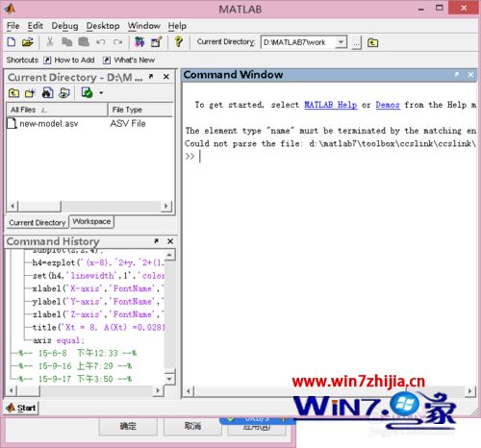Open the Window menu

click(x=144, y=26)
